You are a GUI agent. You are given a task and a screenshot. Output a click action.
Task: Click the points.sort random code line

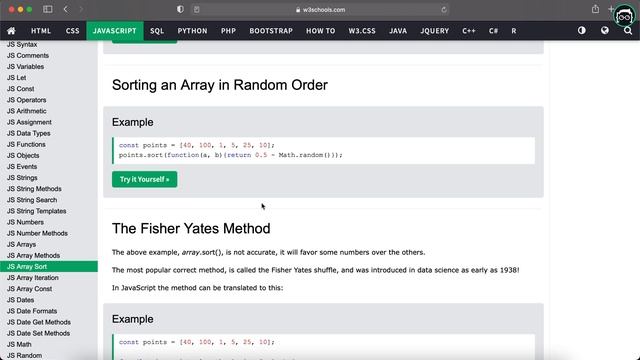[x=231, y=155]
